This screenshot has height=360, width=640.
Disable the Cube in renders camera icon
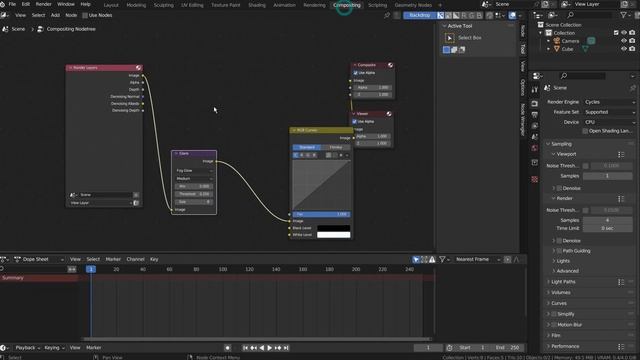[632, 49]
